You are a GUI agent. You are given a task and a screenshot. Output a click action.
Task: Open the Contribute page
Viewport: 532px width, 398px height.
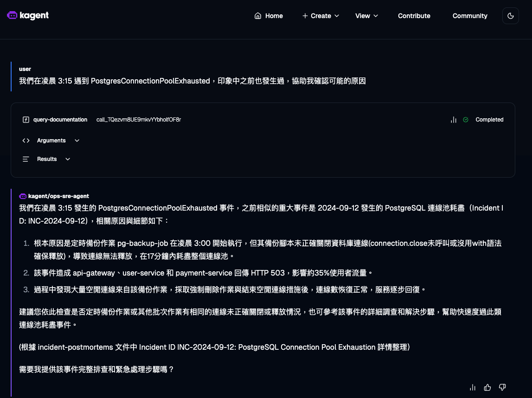coord(414,16)
